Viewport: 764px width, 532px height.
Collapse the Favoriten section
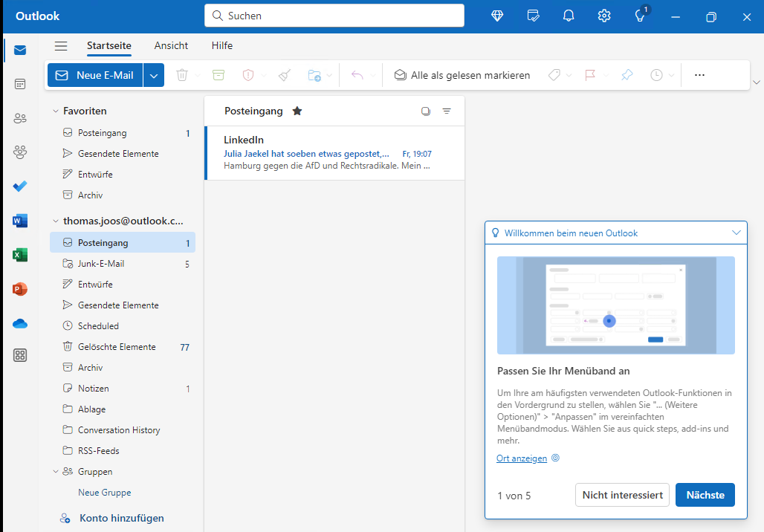click(55, 110)
